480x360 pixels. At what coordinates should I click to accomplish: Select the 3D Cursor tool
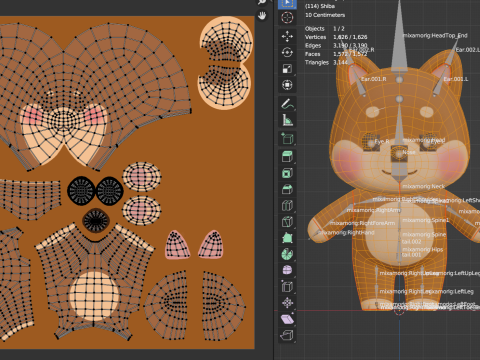[x=287, y=17]
